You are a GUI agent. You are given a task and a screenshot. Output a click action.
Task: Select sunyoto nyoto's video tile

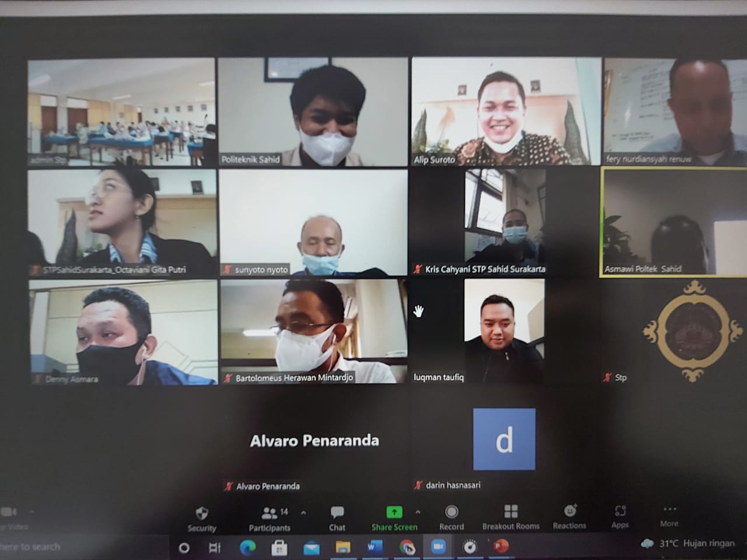(313, 222)
